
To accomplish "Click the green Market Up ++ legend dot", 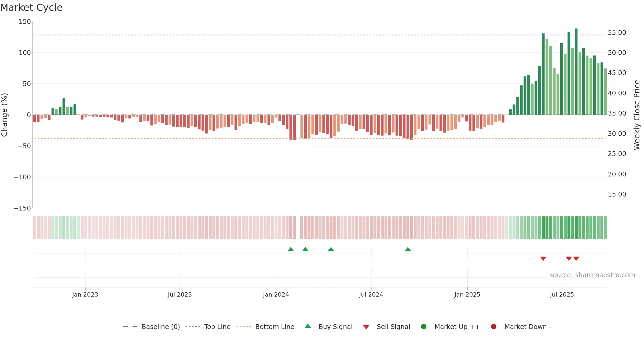I will tap(424, 327).
